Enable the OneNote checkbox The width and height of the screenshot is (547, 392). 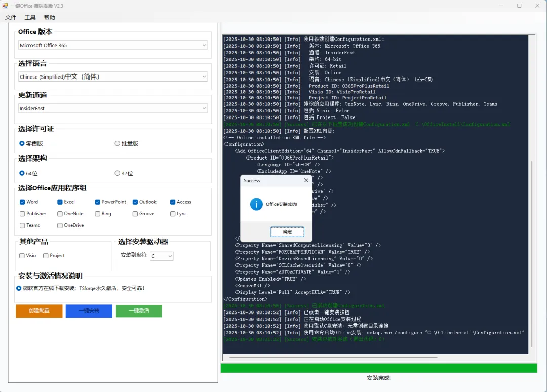click(60, 214)
